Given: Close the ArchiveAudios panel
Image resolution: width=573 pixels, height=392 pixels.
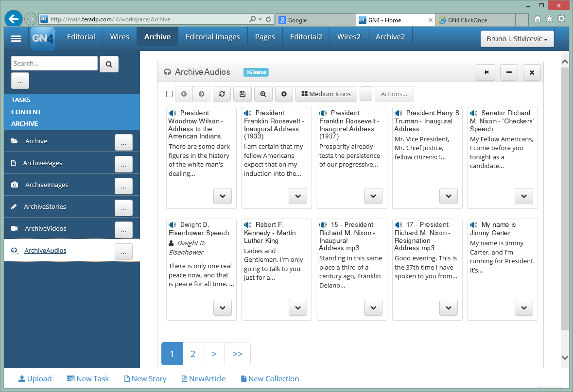Looking at the screenshot, I should tap(532, 72).
